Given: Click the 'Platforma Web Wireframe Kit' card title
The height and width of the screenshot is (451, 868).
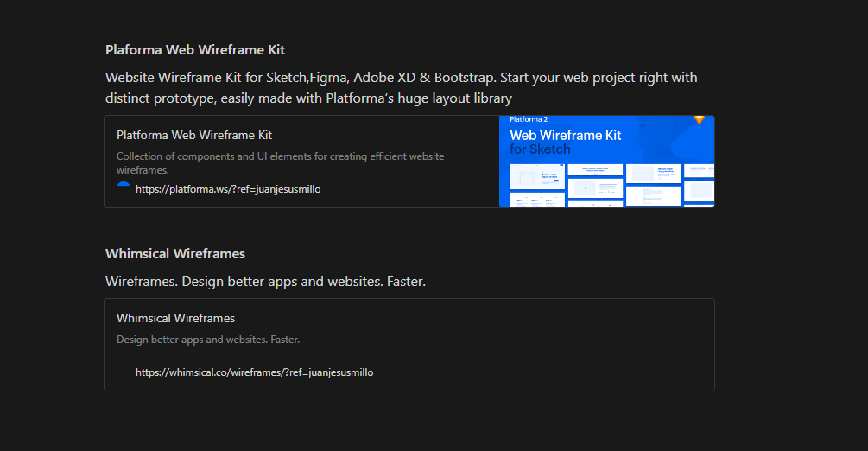Looking at the screenshot, I should [194, 135].
